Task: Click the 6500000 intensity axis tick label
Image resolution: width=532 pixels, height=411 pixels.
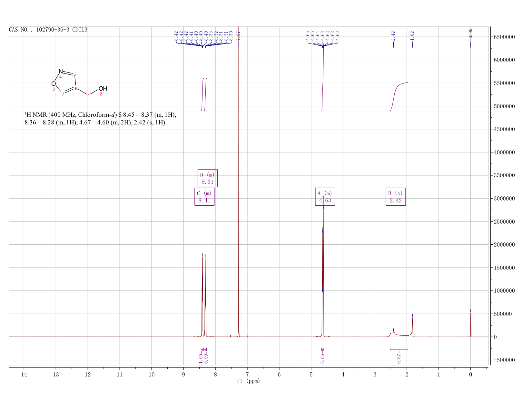Action: pos(505,37)
